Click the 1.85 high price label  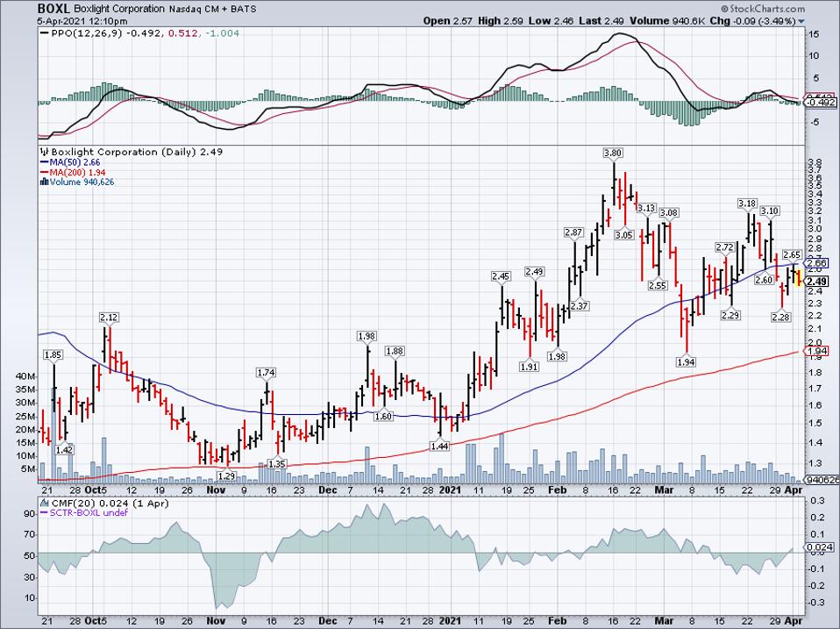pyautogui.click(x=53, y=354)
